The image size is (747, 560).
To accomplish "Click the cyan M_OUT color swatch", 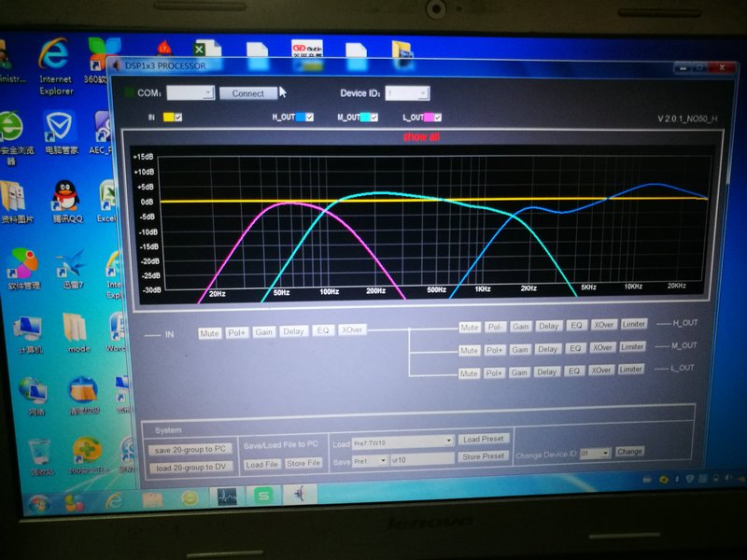I will point(365,115).
